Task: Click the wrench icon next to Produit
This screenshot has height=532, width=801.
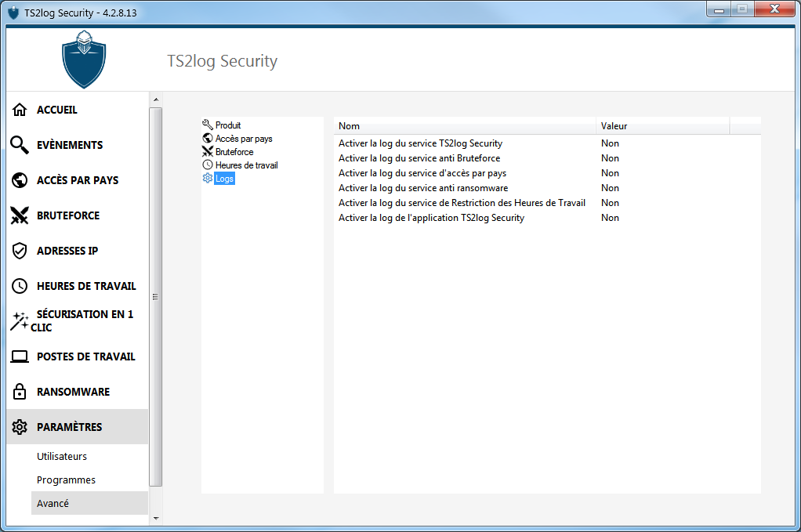Action: coord(208,125)
